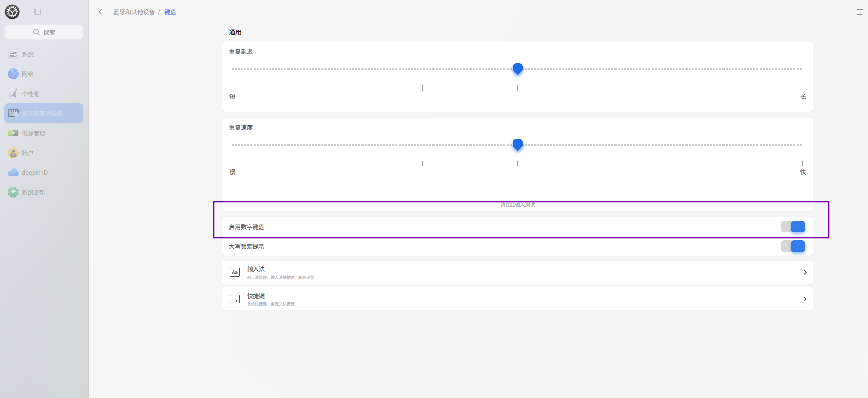The width and height of the screenshot is (868, 398).
Task: Click the 通用 section heading
Action: [235, 33]
